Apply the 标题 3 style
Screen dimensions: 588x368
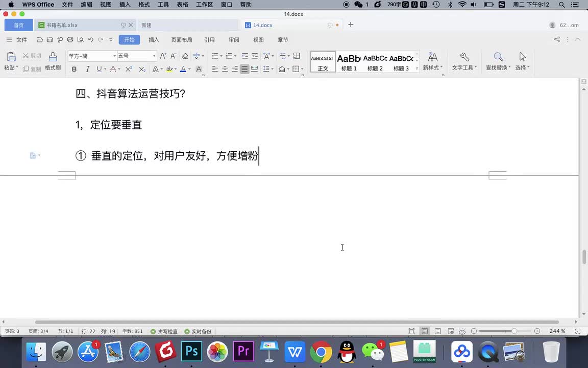(x=401, y=61)
